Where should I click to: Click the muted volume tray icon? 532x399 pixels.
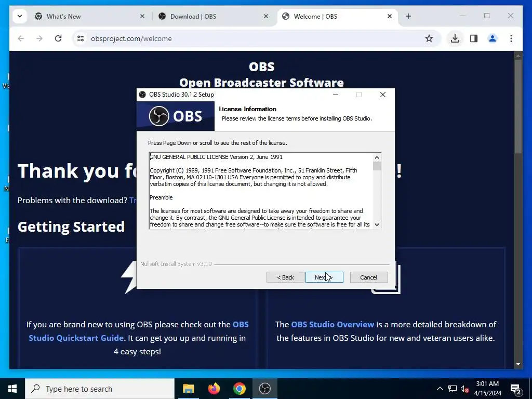pyautogui.click(x=465, y=389)
